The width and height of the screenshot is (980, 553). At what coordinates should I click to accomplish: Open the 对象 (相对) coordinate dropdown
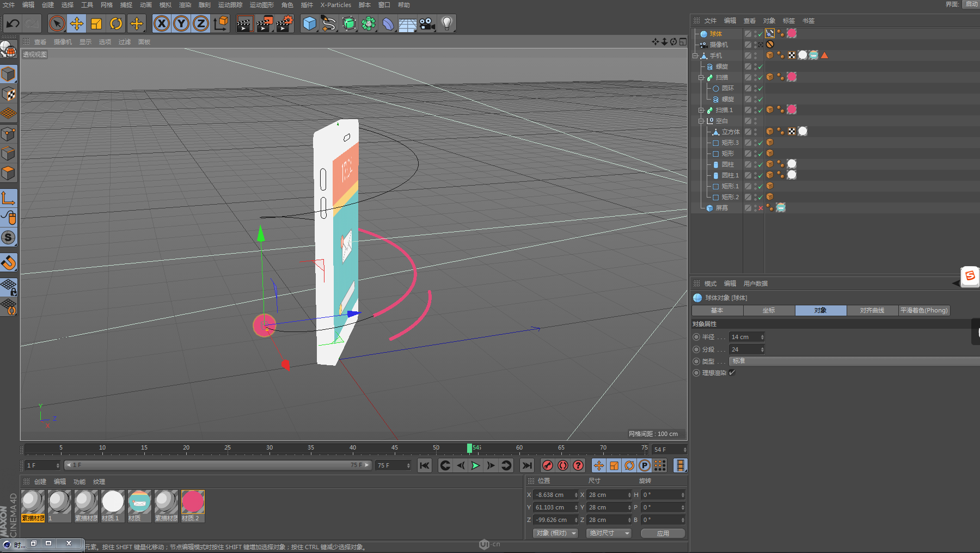555,533
